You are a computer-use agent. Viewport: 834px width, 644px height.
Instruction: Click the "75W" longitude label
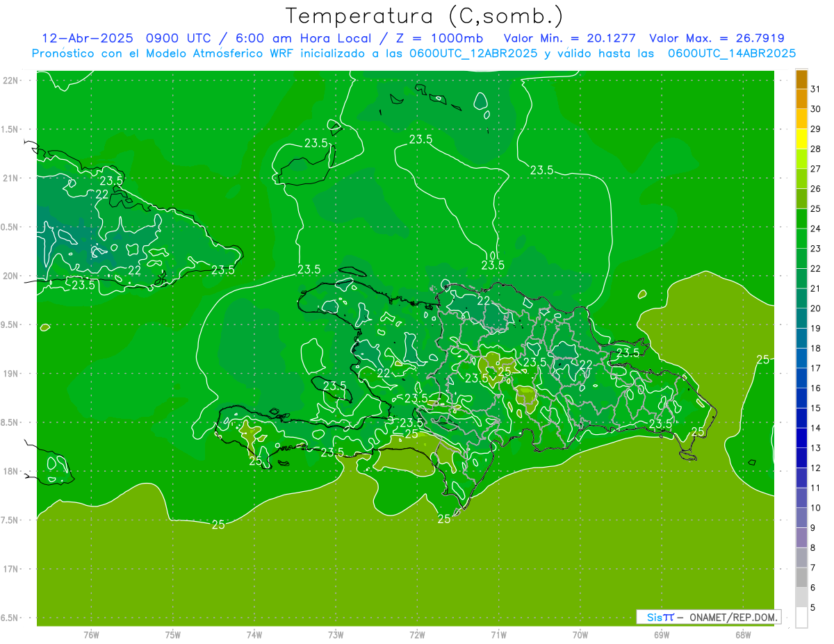coord(172,634)
